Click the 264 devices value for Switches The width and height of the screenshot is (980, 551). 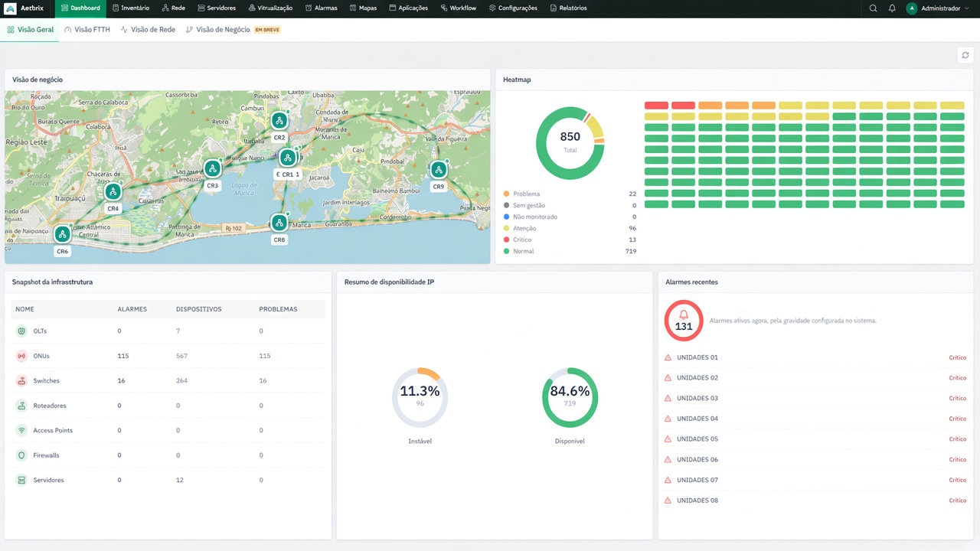(x=181, y=380)
